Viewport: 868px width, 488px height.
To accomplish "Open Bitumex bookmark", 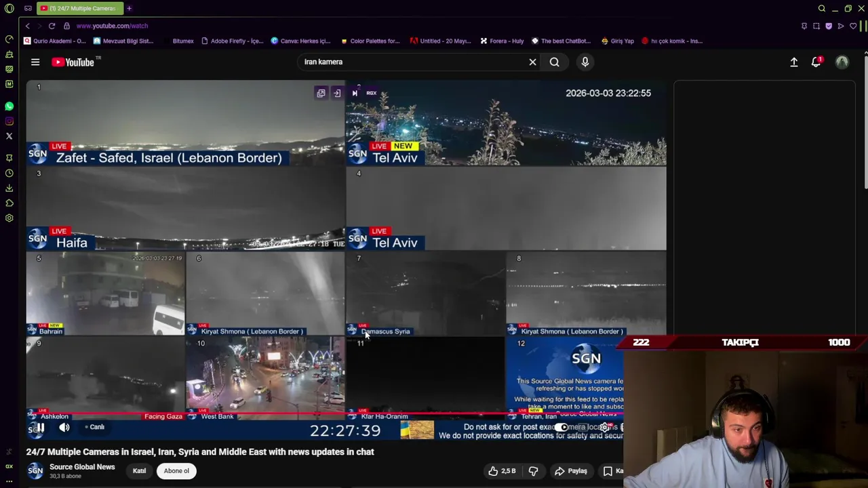I will pos(178,41).
